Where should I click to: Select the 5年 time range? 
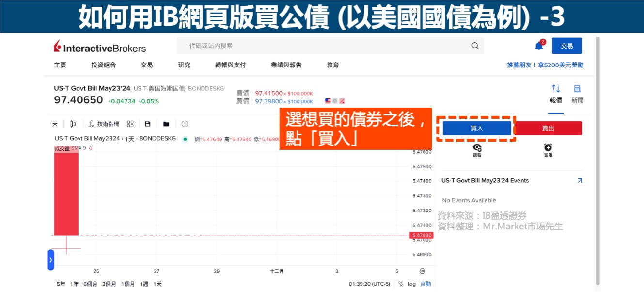[61, 284]
